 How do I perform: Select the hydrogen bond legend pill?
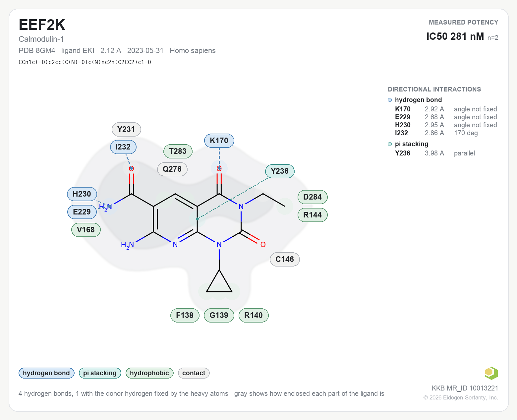coord(46,373)
